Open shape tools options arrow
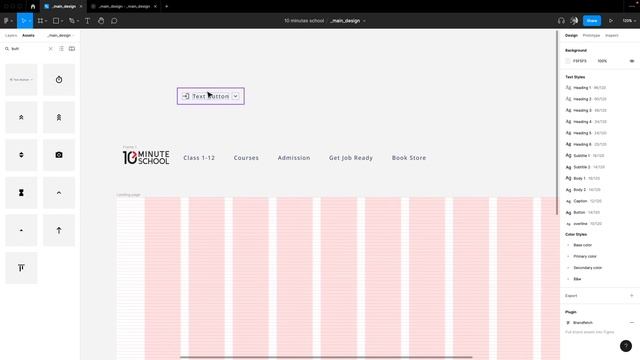The height and width of the screenshot is (360, 640). click(62, 21)
